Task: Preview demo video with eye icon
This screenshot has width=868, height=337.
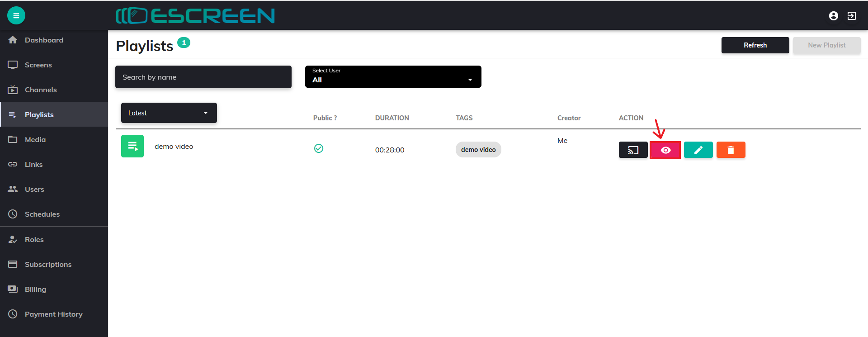Action: 665,150
